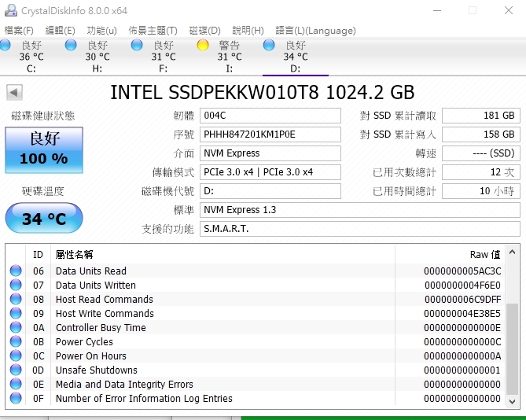
Task: Click the 34 °C temperature button
Action: [44, 218]
